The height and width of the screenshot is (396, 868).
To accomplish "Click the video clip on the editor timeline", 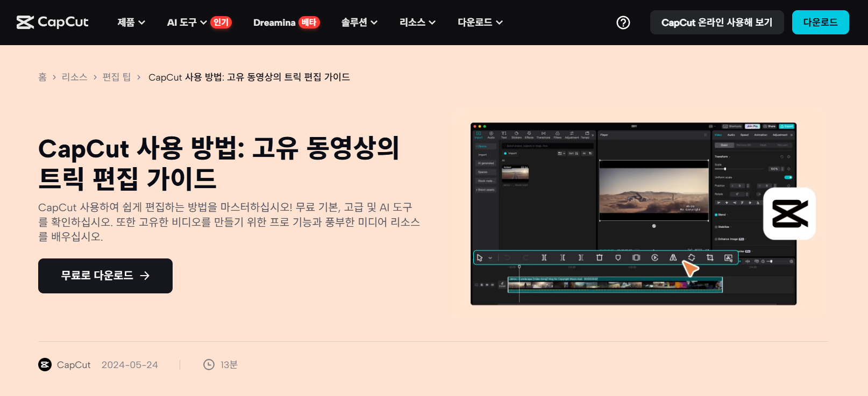I will pos(615,285).
